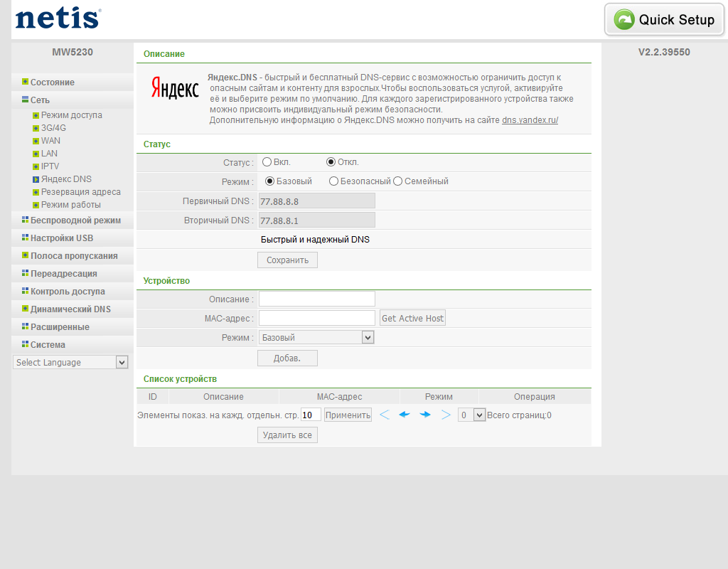Expand Переадресация via its grid icon
The width and height of the screenshot is (728, 569).
25,273
